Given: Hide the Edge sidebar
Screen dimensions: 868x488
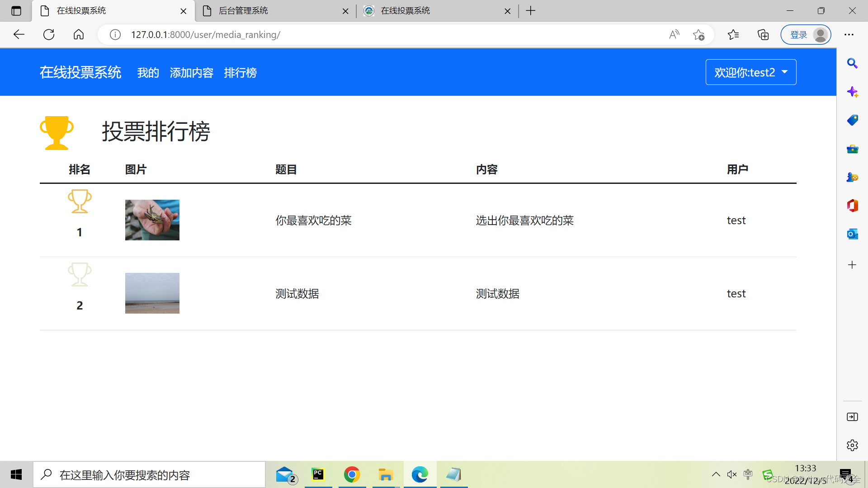Looking at the screenshot, I should coord(852,417).
